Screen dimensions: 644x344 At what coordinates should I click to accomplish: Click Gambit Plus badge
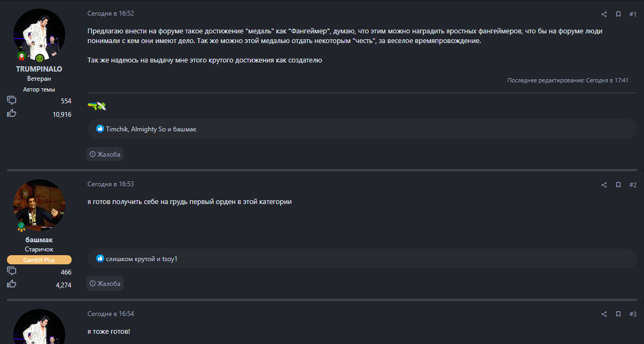[39, 260]
